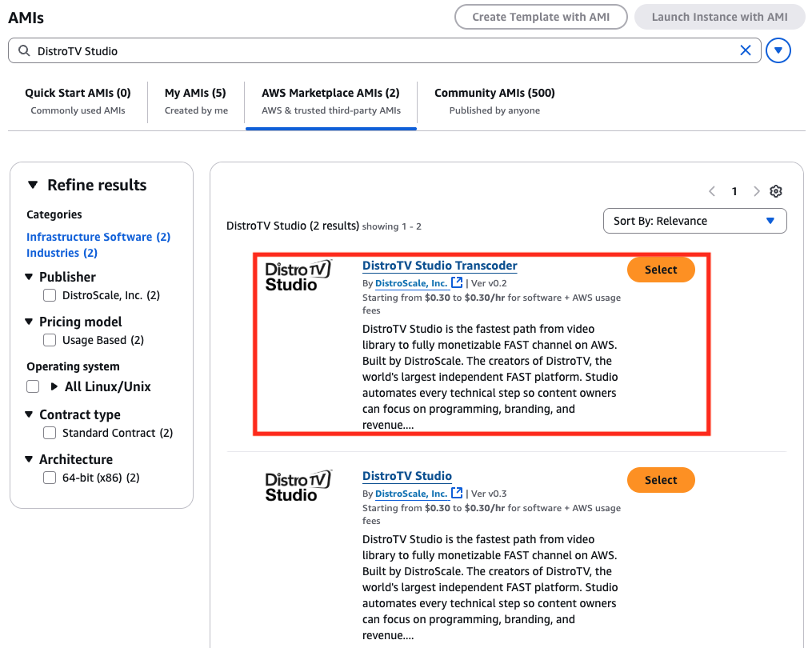Tick the 64-bit (x86) architecture checkbox
This screenshot has width=812, height=648.
49,478
